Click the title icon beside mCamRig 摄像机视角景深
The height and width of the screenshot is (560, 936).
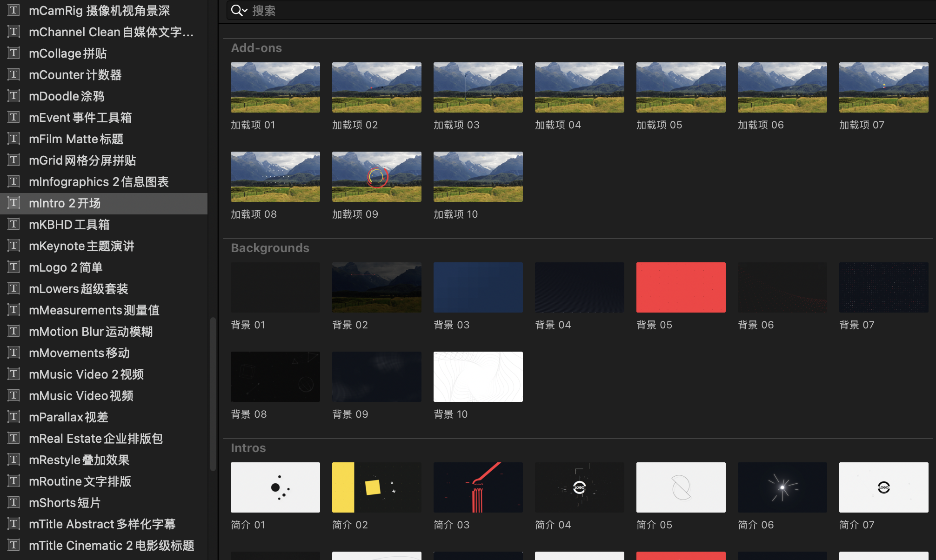point(14,10)
